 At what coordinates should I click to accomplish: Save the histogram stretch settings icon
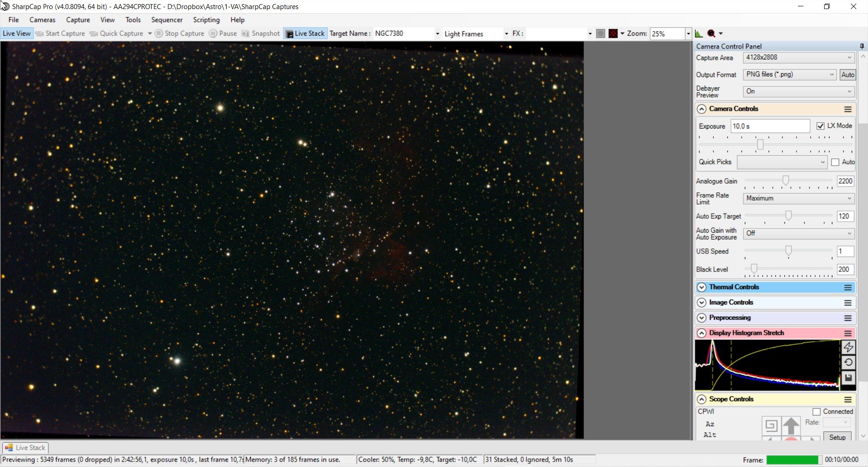(849, 378)
